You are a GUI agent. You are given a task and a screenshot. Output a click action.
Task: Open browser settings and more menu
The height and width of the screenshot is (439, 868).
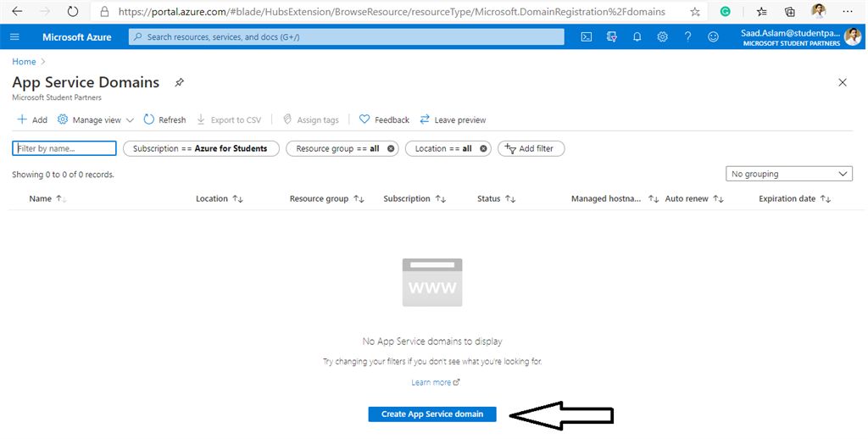pos(848,11)
